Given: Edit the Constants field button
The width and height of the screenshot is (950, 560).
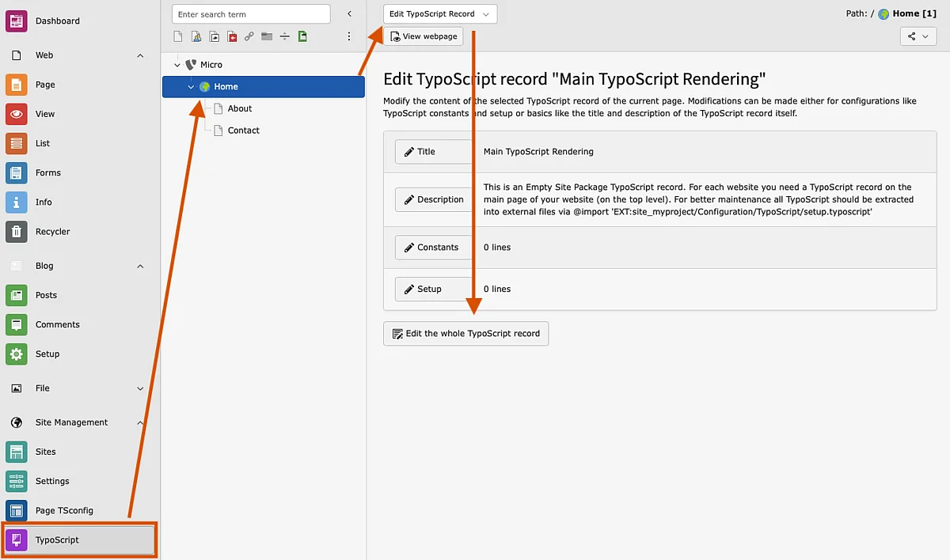Looking at the screenshot, I should (x=432, y=248).
